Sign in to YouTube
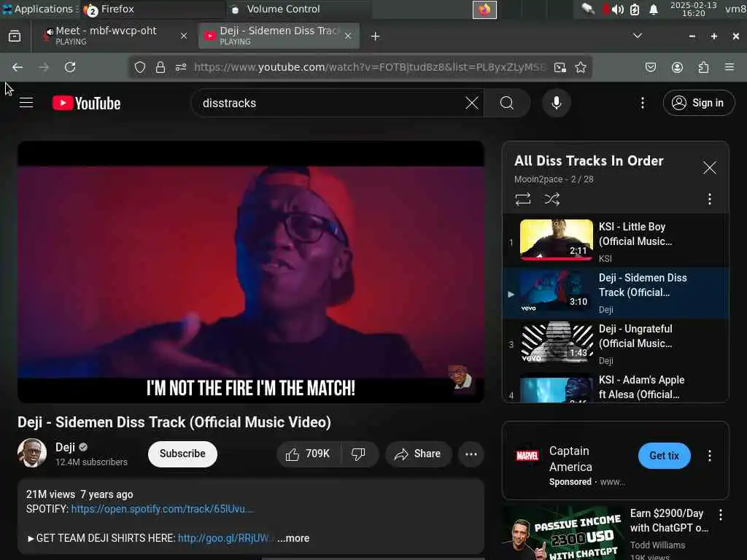This screenshot has width=747, height=560. click(698, 103)
